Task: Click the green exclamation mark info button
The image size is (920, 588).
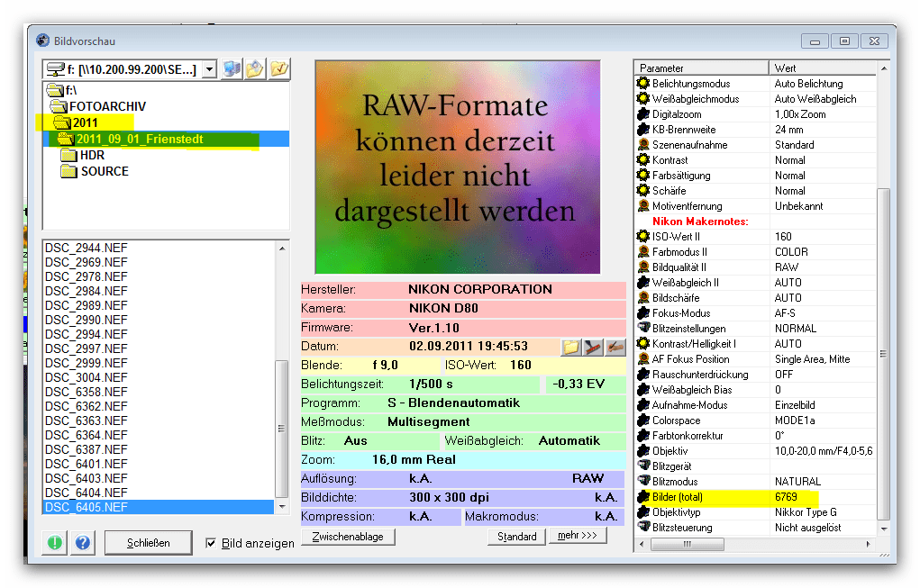Action: (x=54, y=543)
